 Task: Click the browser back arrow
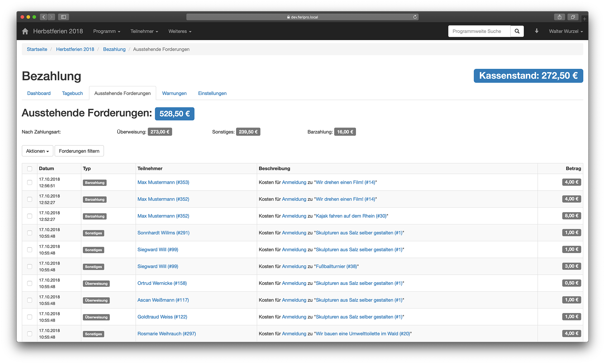(x=44, y=17)
